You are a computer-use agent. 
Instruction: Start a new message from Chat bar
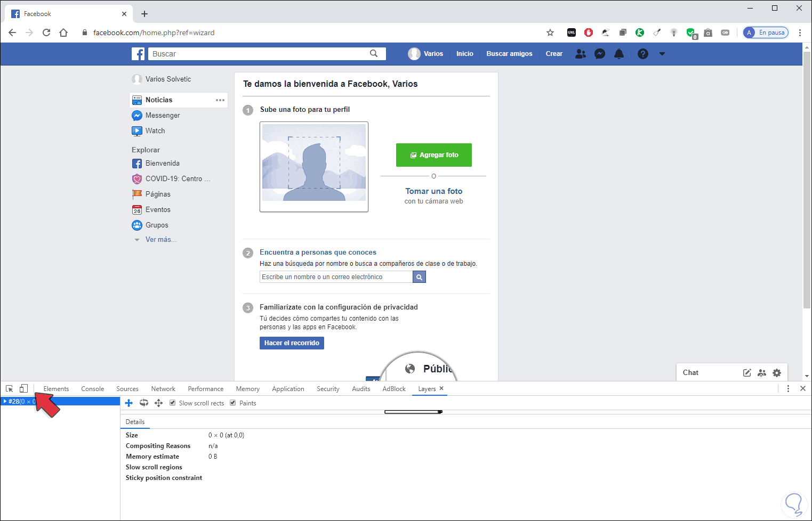(747, 373)
